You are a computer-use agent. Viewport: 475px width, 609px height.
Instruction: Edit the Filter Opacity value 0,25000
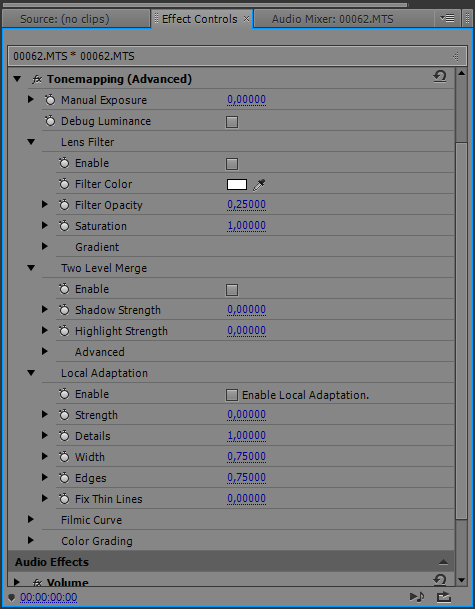pyautogui.click(x=247, y=205)
